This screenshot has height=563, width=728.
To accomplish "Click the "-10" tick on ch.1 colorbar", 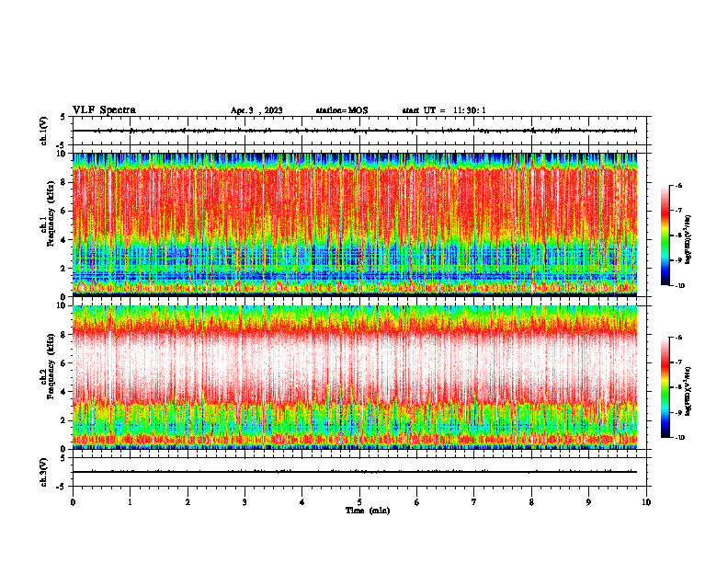I will 680,286.
